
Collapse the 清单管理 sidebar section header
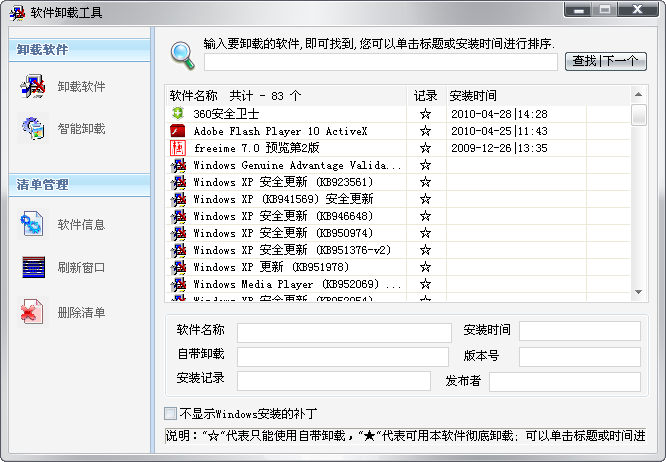(x=78, y=184)
